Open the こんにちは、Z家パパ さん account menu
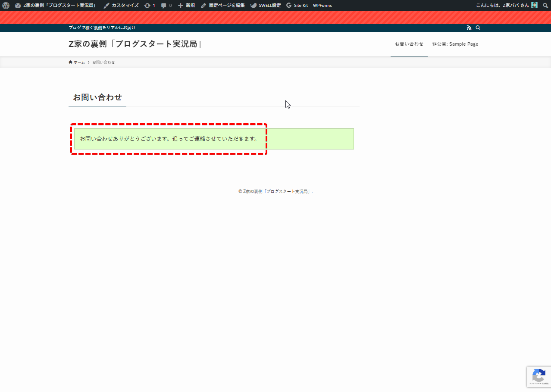The width and height of the screenshot is (551, 392). pyautogui.click(x=502, y=6)
